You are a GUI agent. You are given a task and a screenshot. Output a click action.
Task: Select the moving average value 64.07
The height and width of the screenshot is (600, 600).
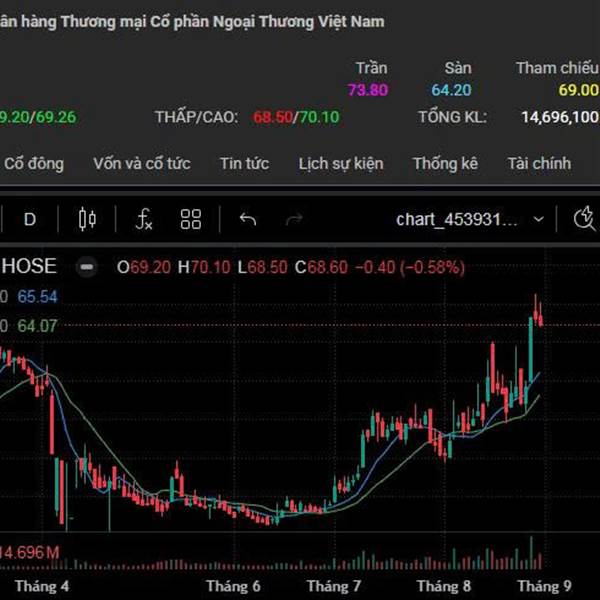(x=37, y=326)
